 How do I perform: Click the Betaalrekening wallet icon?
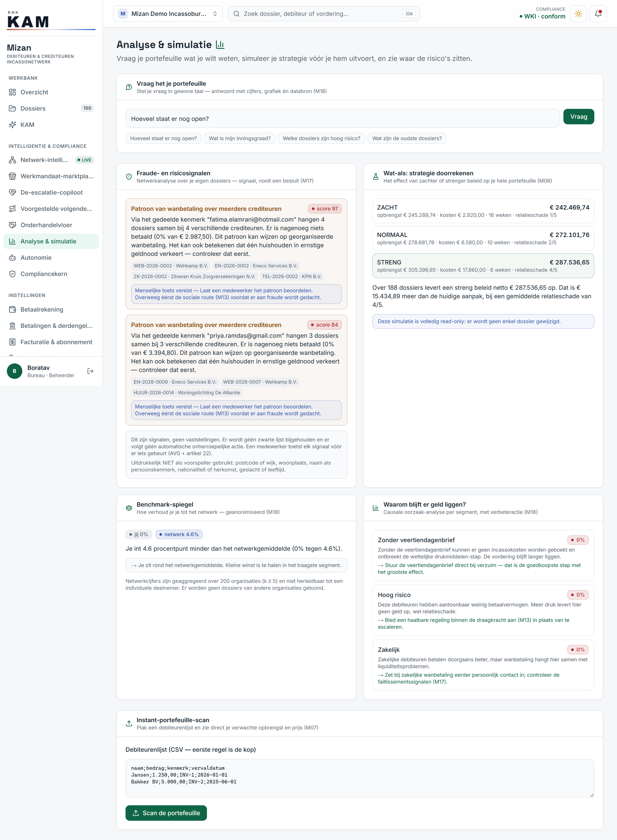[x=12, y=309]
